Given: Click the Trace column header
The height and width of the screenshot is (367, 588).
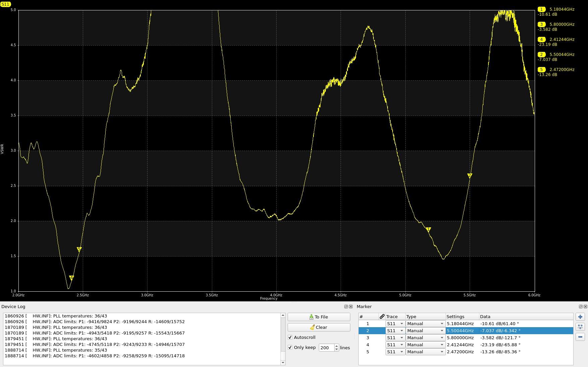Looking at the screenshot, I should [x=395, y=316].
